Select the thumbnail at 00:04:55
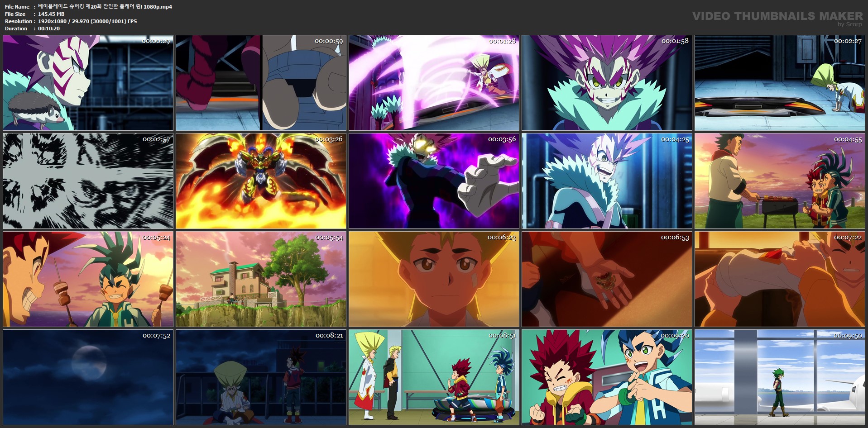The width and height of the screenshot is (868, 428). tap(780, 181)
